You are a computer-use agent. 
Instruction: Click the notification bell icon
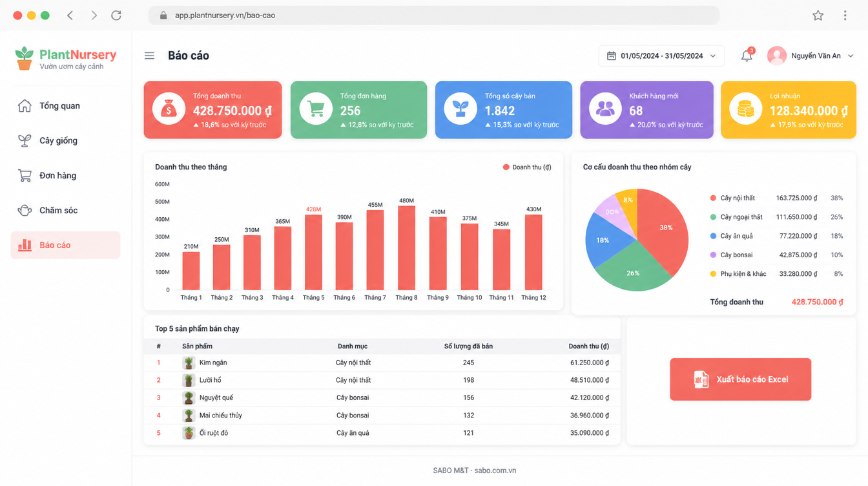[x=747, y=56]
